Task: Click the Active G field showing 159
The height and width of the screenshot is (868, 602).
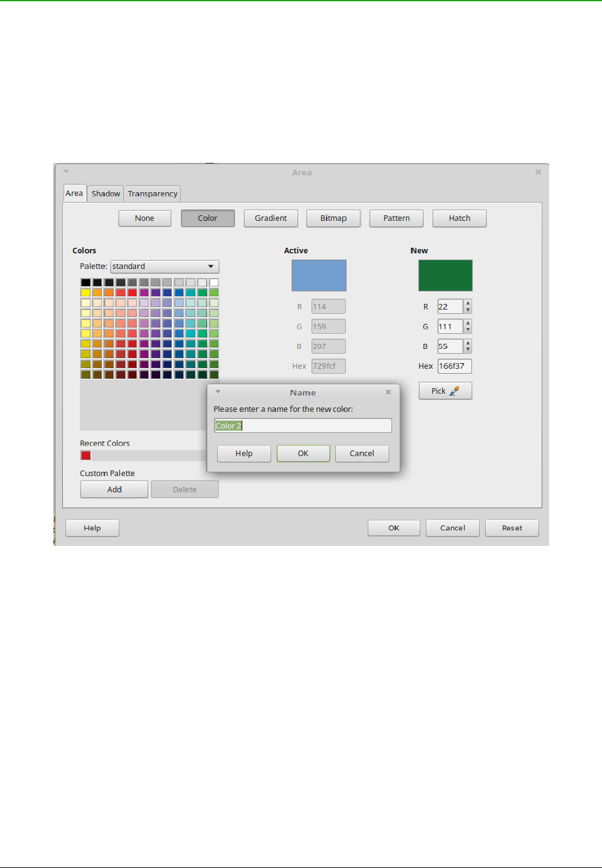Action: [x=328, y=326]
